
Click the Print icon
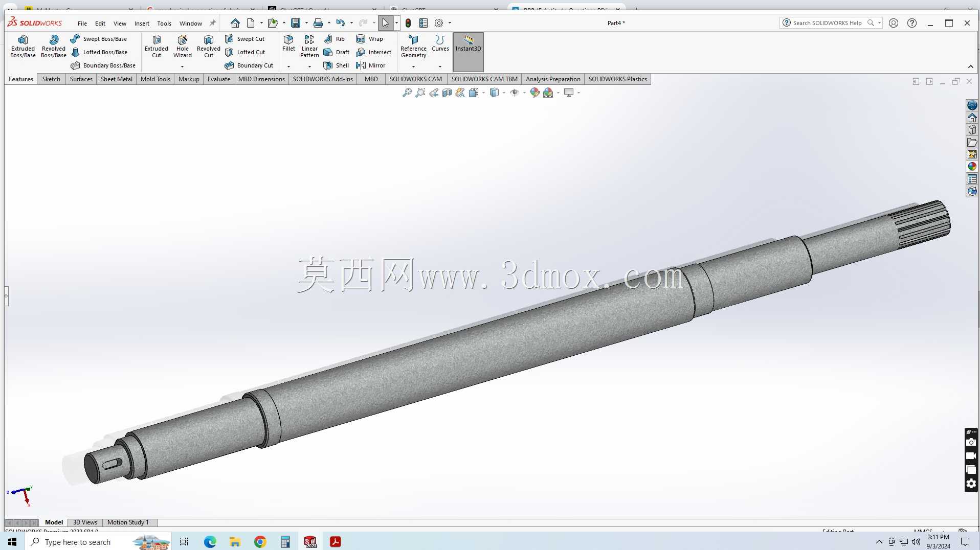click(318, 23)
